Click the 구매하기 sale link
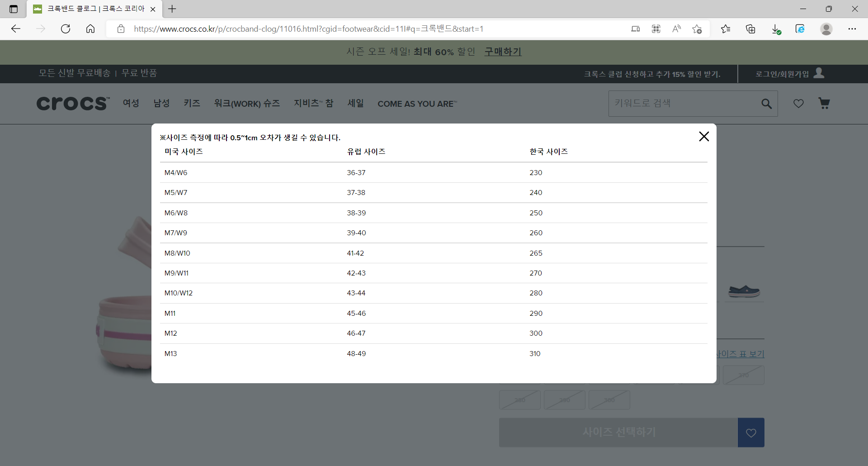This screenshot has width=868, height=466. [503, 52]
